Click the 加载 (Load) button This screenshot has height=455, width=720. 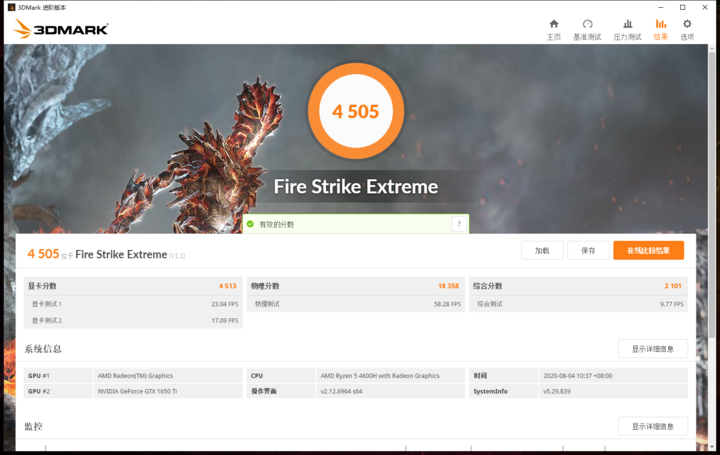point(542,250)
